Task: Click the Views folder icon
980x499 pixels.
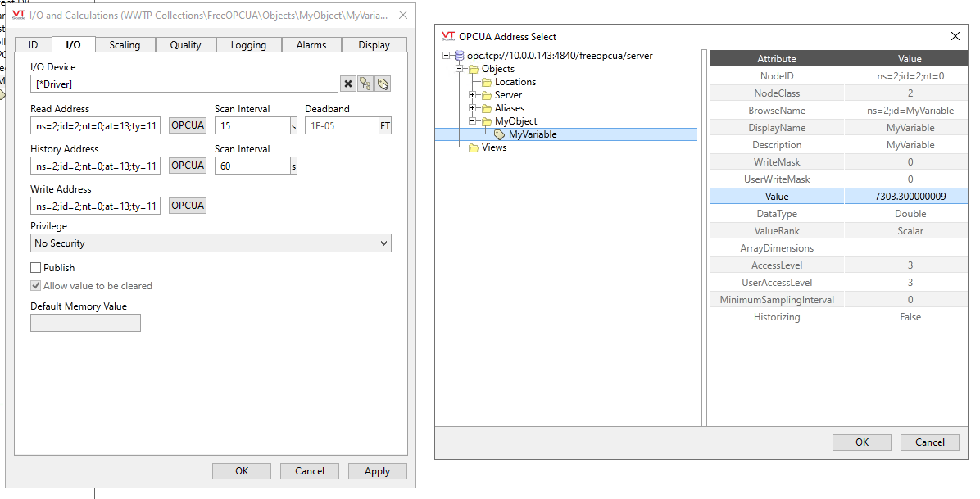Action: point(473,147)
